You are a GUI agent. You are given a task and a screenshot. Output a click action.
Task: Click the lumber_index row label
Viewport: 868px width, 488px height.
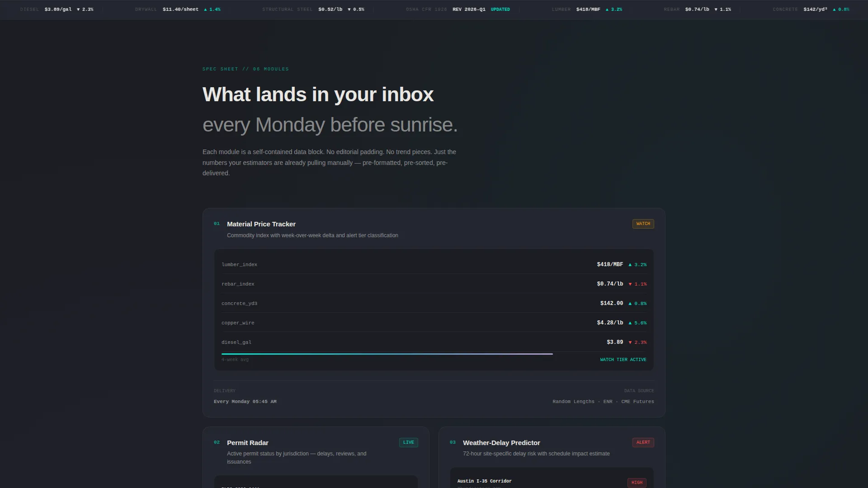[x=239, y=265]
